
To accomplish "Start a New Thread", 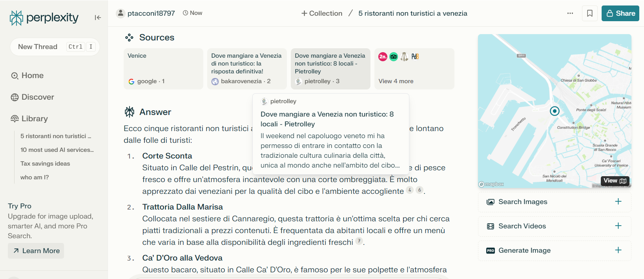I will point(55,47).
